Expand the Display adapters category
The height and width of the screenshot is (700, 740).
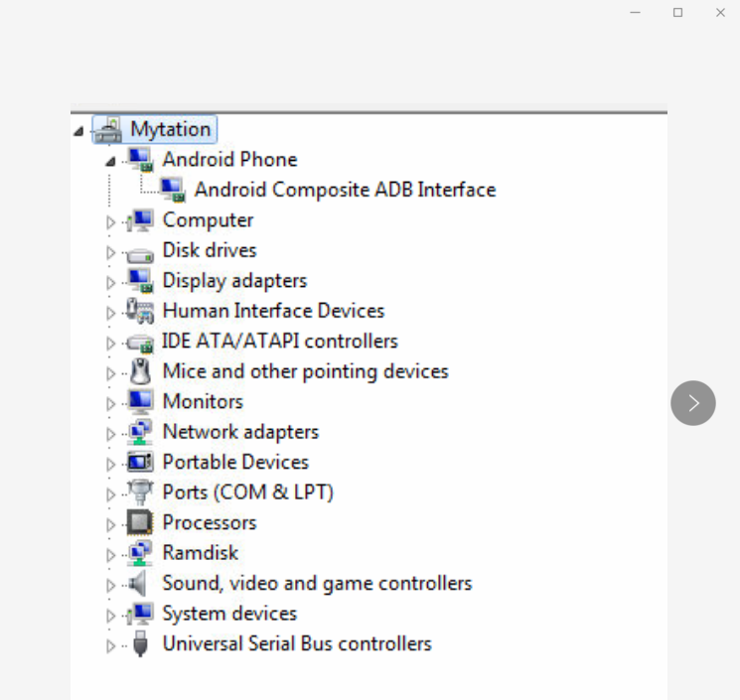tap(110, 282)
